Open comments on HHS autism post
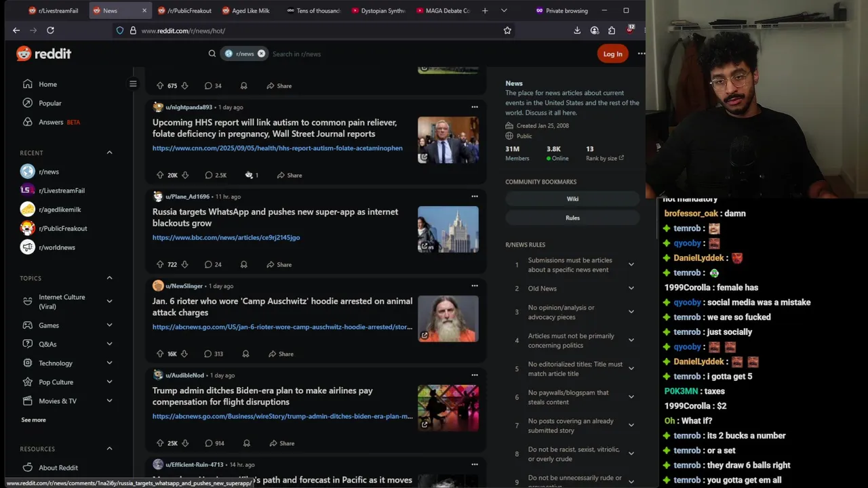The height and width of the screenshot is (488, 868). click(x=216, y=175)
